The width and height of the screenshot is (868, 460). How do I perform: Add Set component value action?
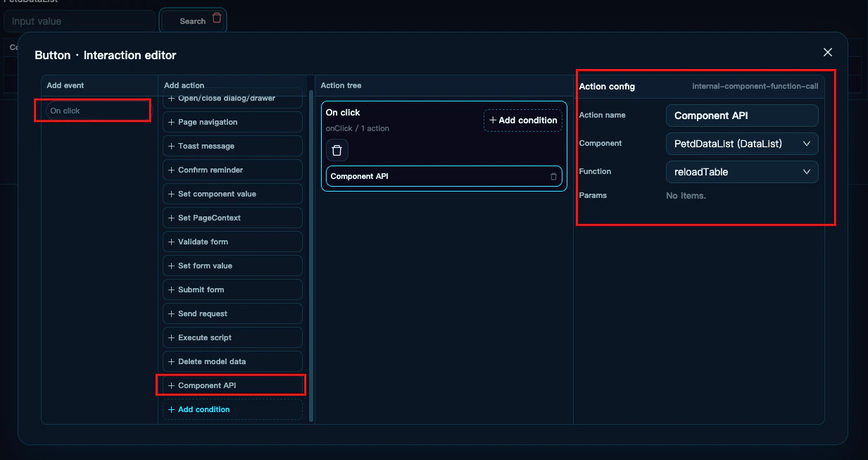232,194
